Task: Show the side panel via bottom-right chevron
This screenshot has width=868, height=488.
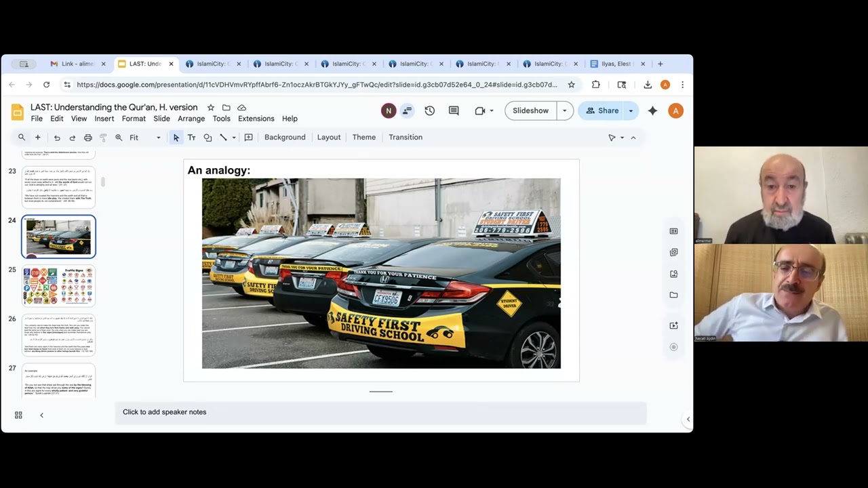Action: pos(688,420)
